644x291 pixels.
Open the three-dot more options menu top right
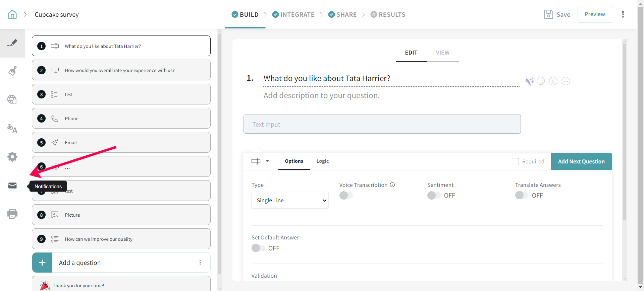tap(623, 14)
